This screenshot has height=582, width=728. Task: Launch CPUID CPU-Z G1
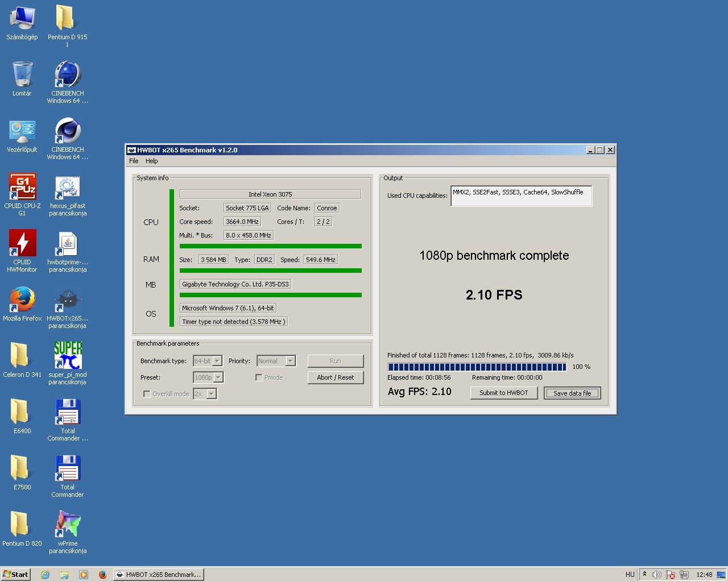pyautogui.click(x=22, y=194)
